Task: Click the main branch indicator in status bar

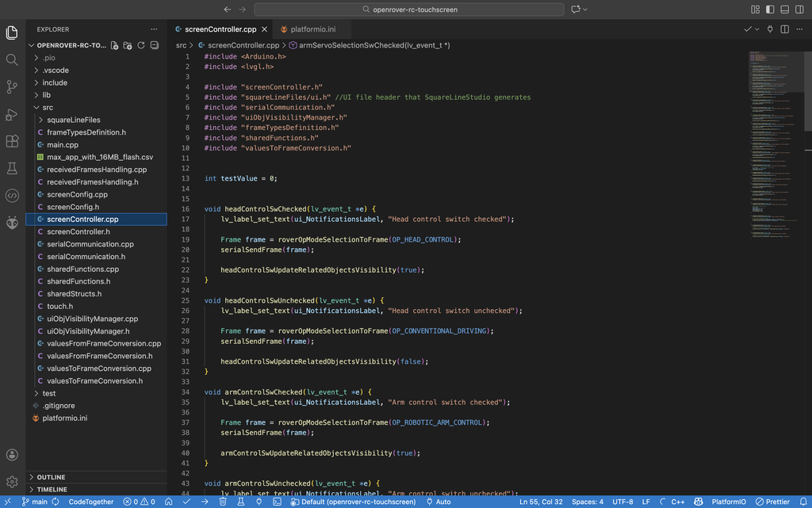Action: [34, 502]
